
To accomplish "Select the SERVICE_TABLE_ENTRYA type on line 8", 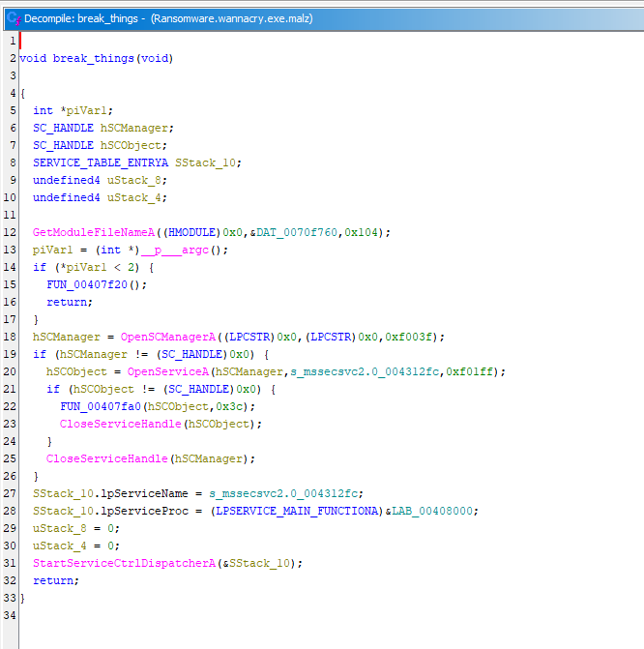I will click(101, 162).
